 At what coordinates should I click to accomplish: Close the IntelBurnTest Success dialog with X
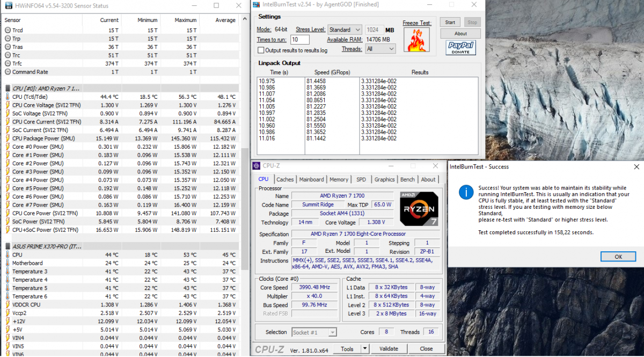coord(636,167)
